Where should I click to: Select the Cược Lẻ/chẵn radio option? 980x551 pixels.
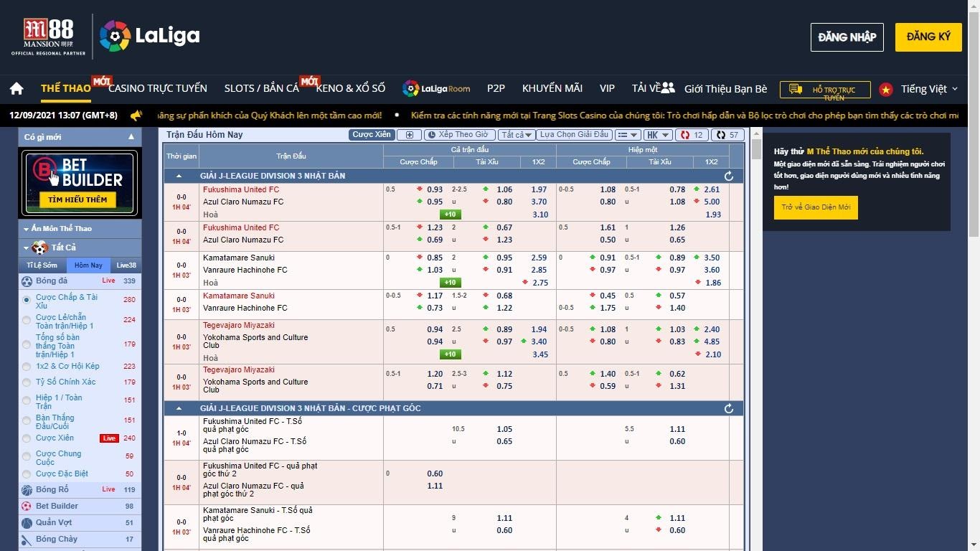pos(27,320)
